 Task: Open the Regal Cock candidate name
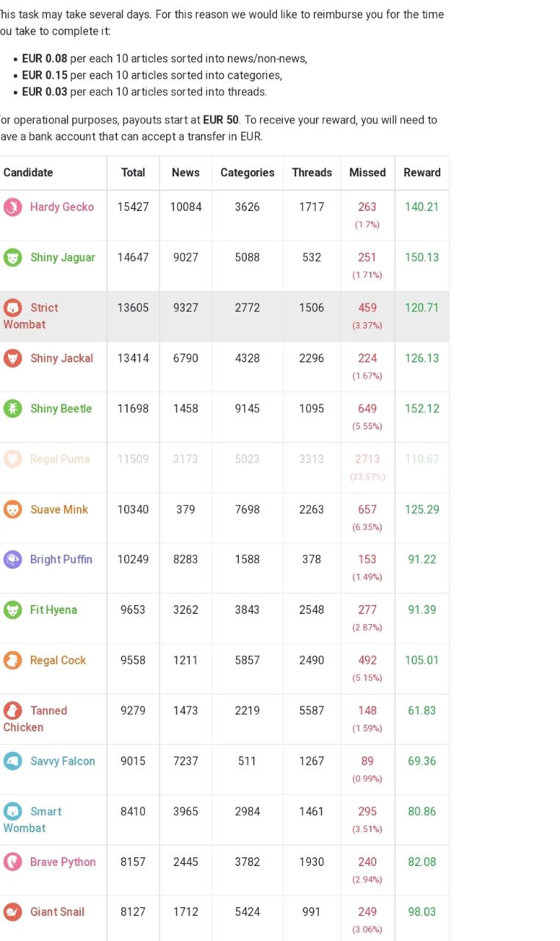coord(58,660)
